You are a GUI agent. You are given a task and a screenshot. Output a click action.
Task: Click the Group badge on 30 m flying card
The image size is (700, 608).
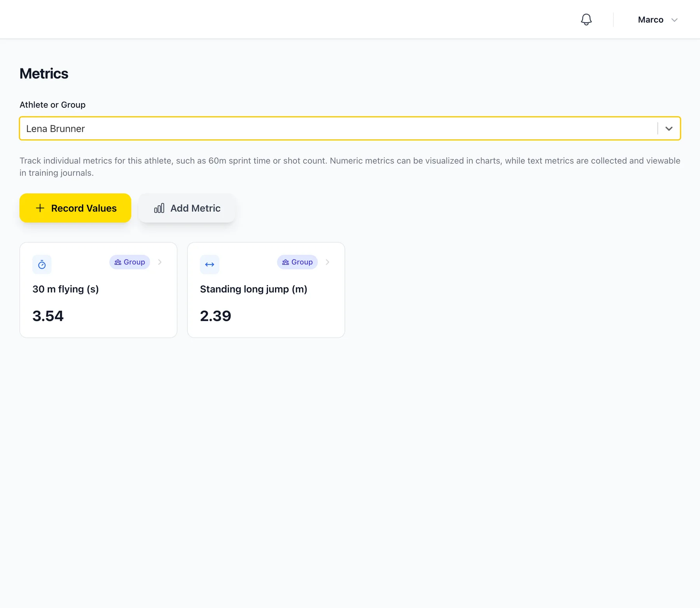(129, 262)
